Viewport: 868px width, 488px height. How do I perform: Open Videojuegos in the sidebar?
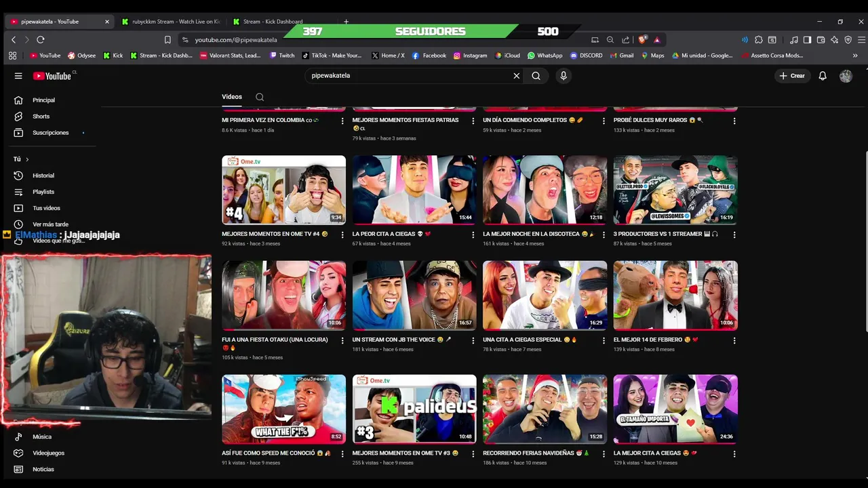pos(48,453)
